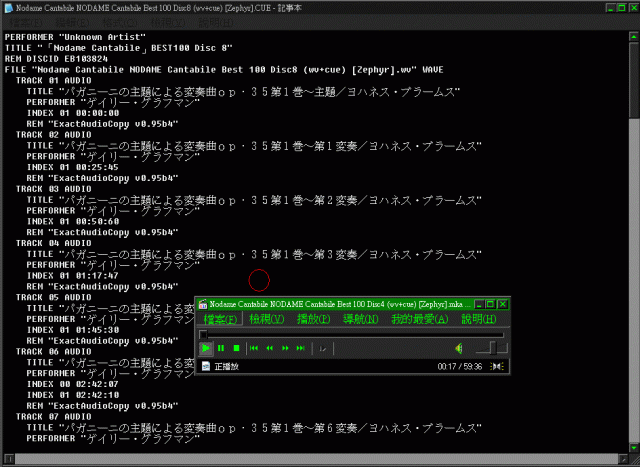Click the Notepad vertical scrollbar down arrow
Viewport: 640px width, 467px height.
click(633, 447)
